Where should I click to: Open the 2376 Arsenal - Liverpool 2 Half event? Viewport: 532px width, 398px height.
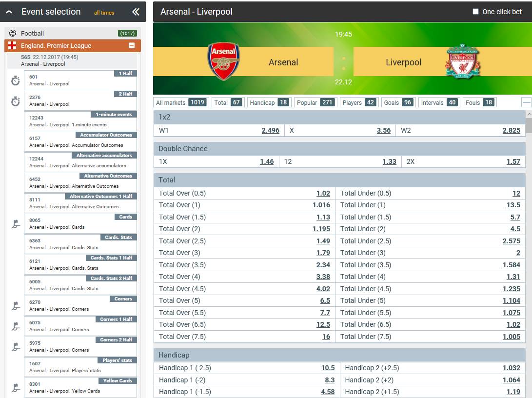tap(80, 101)
